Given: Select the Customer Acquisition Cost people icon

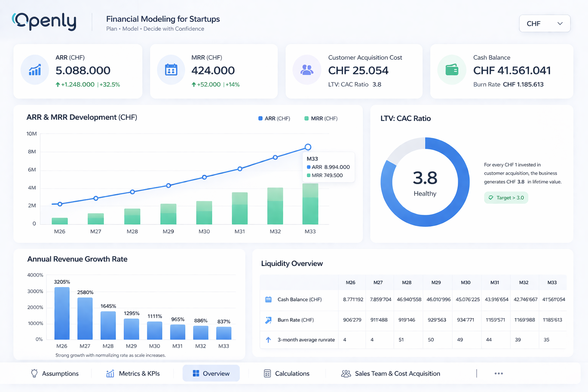Looking at the screenshot, I should click(x=307, y=70).
